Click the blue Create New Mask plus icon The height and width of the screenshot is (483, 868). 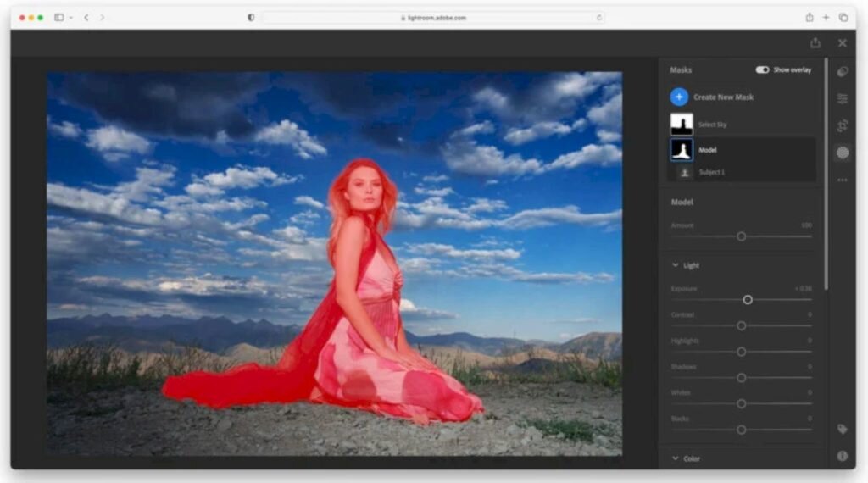point(679,97)
